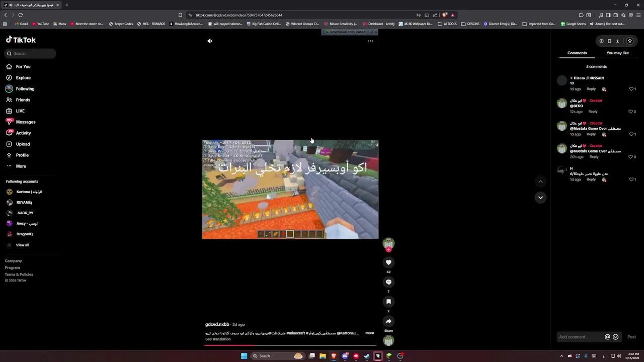Image resolution: width=644 pixels, height=362 pixels.
Task: Post the comment
Action: point(631,337)
